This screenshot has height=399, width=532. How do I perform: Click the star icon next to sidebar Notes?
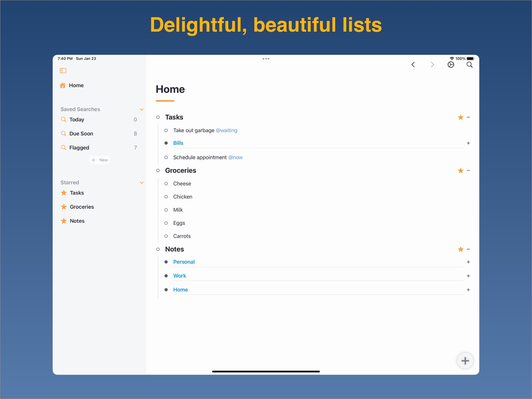click(x=64, y=221)
